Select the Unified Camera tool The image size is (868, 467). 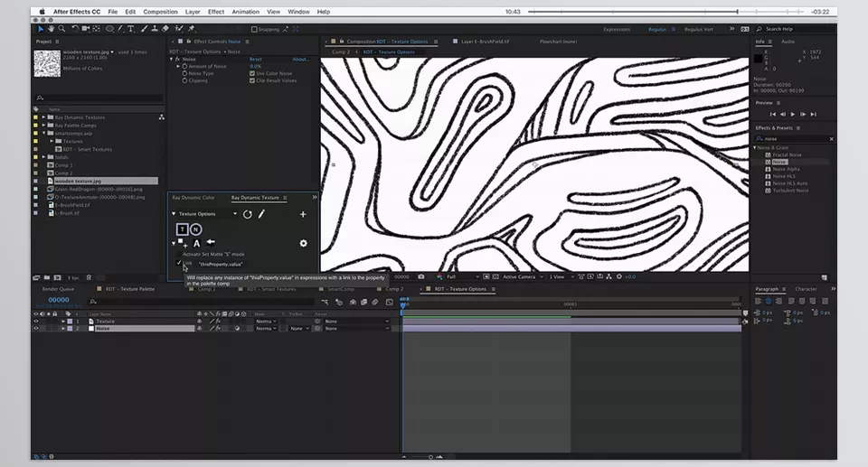click(x=86, y=29)
